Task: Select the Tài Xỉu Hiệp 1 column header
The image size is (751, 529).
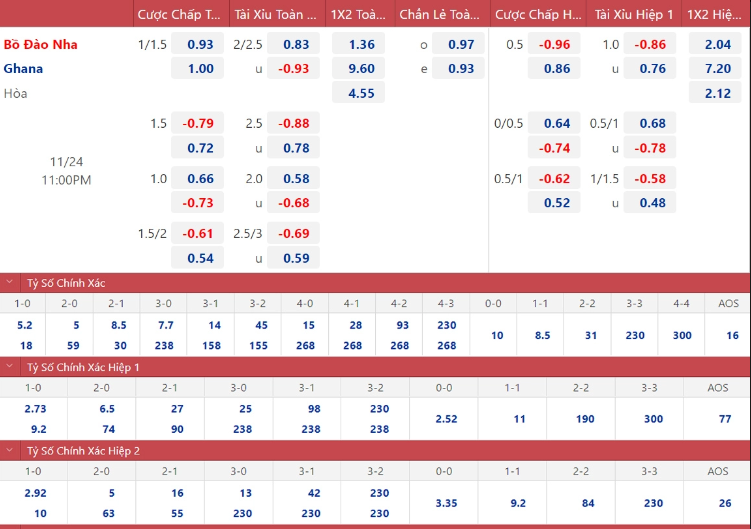Action: (634, 14)
